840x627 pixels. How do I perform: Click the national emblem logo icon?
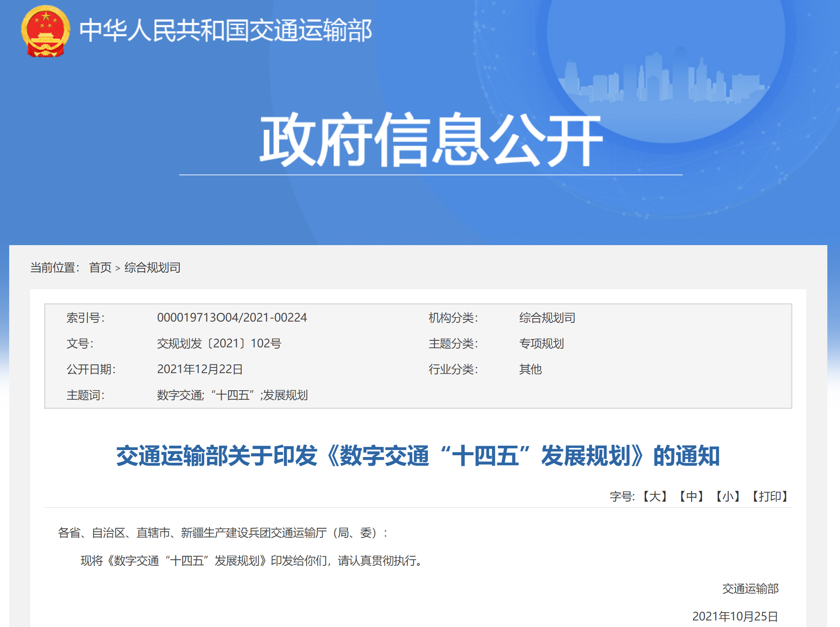click(45, 31)
